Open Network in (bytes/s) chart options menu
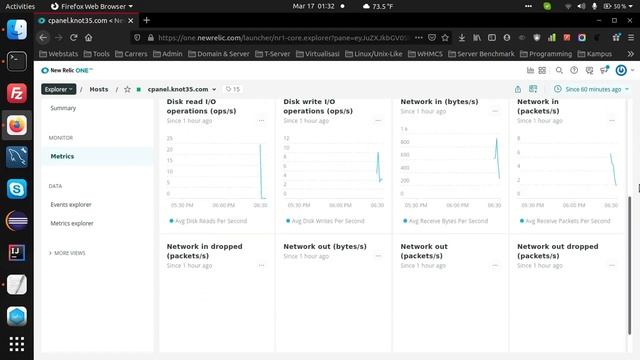Viewport: 640px width, 360px height. point(495,111)
